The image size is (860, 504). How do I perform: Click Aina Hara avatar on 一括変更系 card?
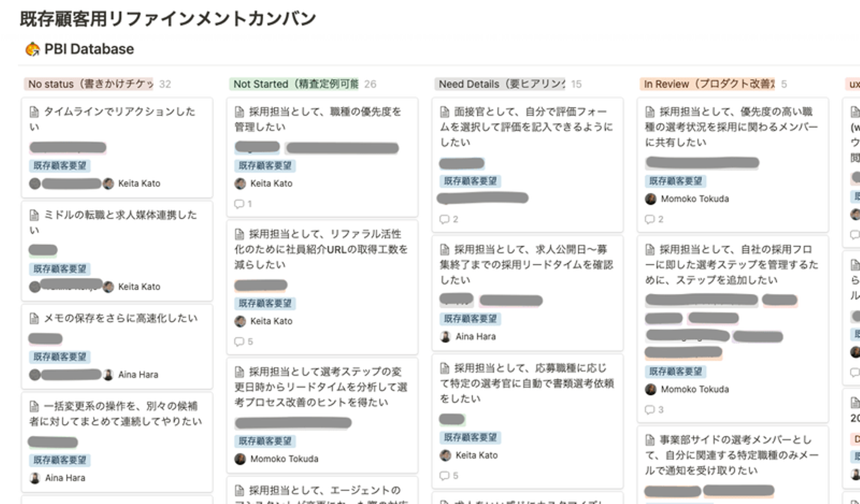(x=35, y=478)
